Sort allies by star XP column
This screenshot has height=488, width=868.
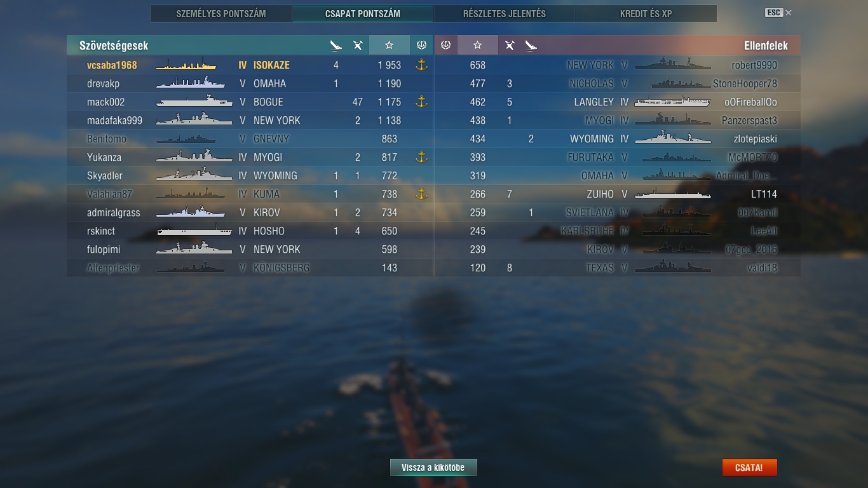click(389, 45)
